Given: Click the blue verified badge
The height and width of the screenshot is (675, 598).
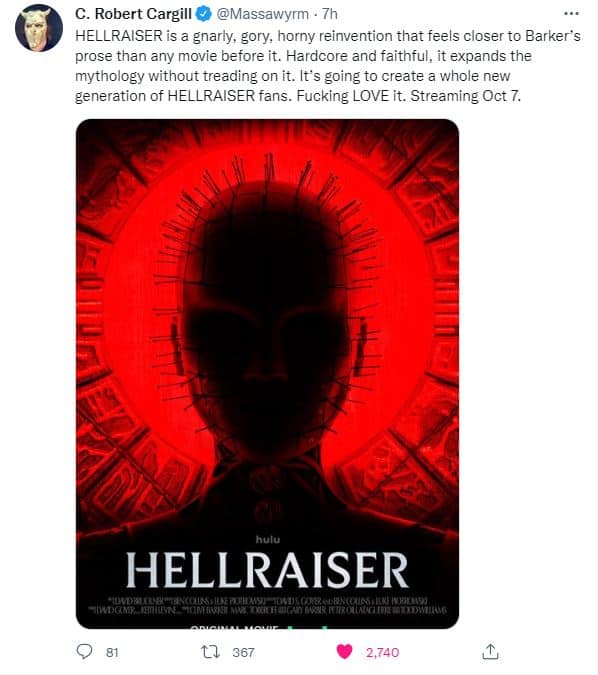Looking at the screenshot, I should [204, 14].
